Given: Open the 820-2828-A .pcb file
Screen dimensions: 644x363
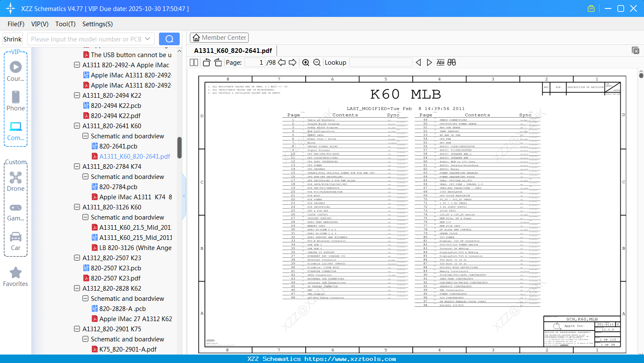Looking at the screenshot, I should (118, 309).
